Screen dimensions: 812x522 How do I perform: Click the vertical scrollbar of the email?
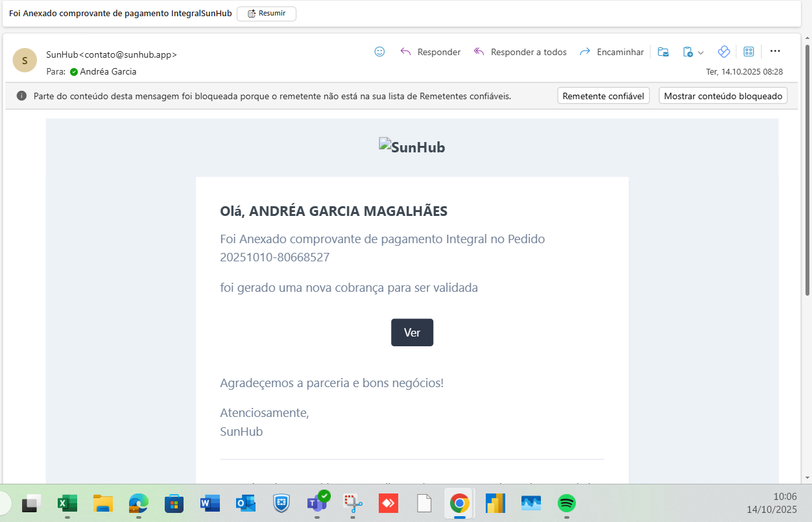coord(807,169)
